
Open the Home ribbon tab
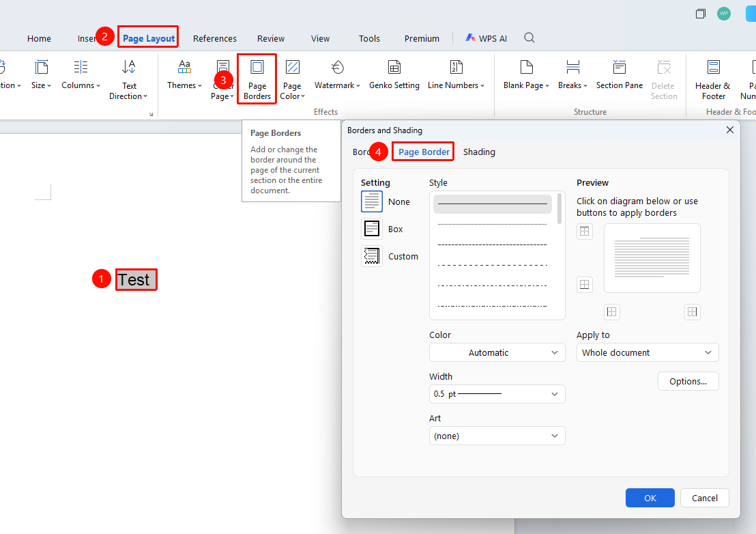(x=39, y=39)
